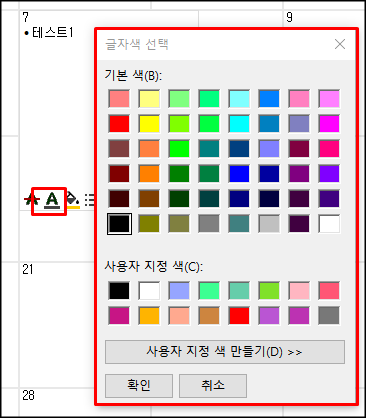
Task: Click the fill color bucket icon
Action: [x=73, y=200]
